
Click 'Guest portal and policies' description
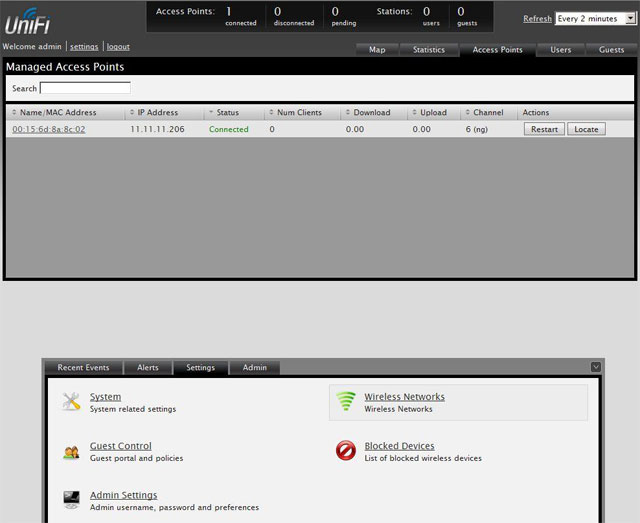click(136, 458)
